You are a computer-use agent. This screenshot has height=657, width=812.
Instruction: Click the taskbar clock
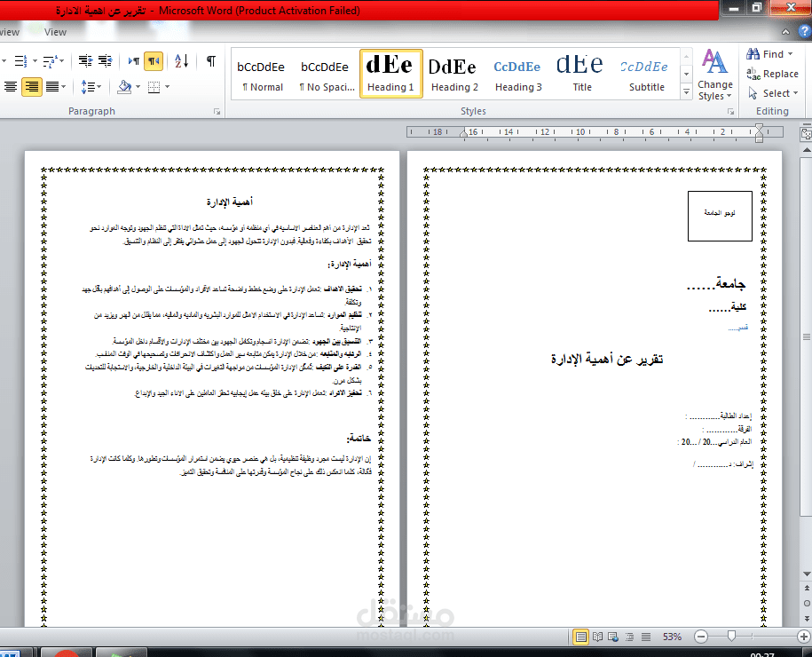[762, 653]
